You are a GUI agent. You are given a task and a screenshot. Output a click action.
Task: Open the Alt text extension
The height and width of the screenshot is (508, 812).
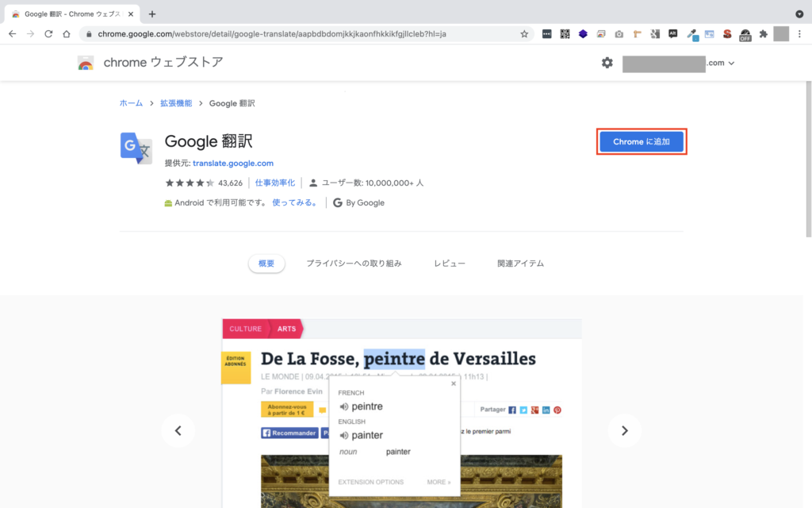tap(672, 33)
